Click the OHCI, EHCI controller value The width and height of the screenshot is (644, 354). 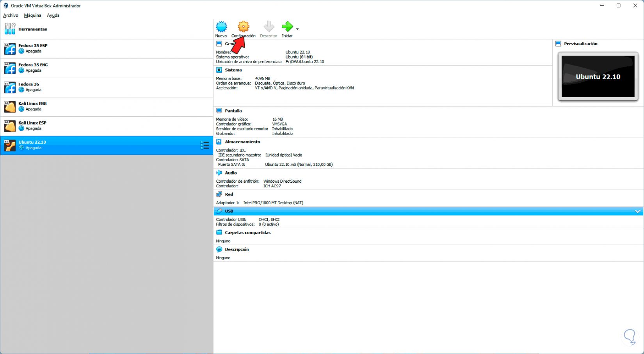[x=269, y=219]
